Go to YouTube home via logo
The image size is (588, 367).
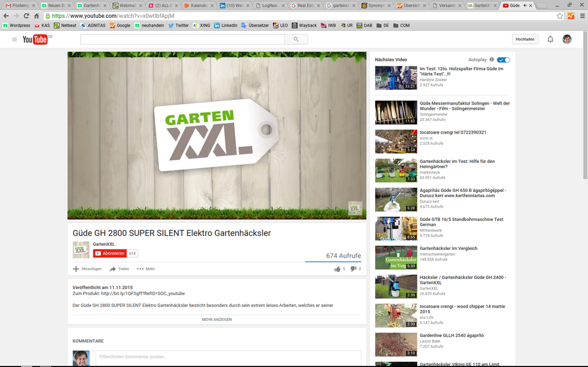pyautogui.click(x=35, y=39)
